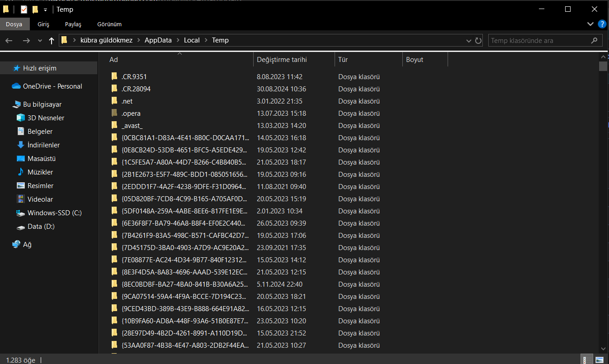Click the refresh button in address bar
The width and height of the screenshot is (609, 364).
coord(478,41)
